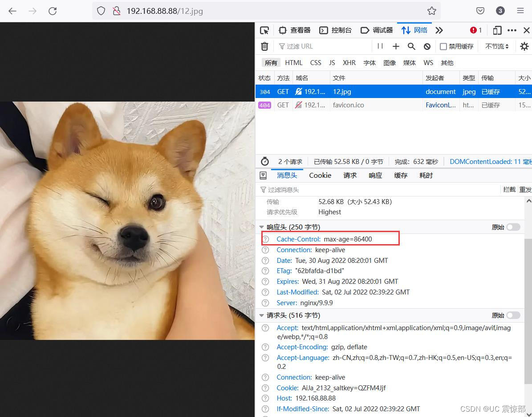Click the browser address bar
The height and width of the screenshot is (417, 532).
coord(266,11)
